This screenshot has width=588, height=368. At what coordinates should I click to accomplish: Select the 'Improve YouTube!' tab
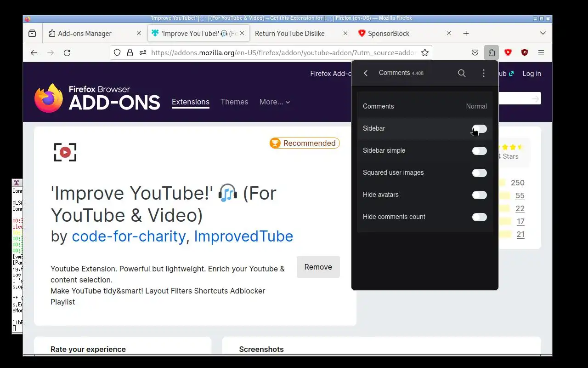click(x=198, y=33)
